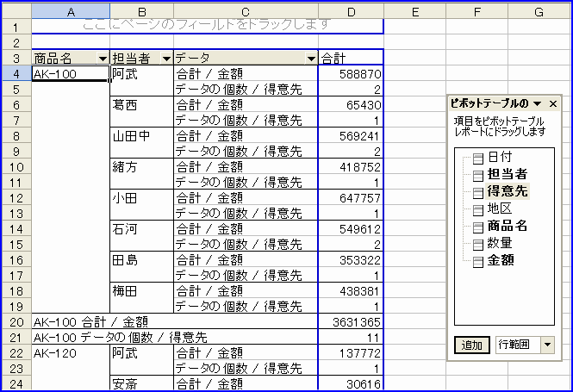This screenshot has width=573, height=392.
Task: Select the 商品名 field icon in the list
Action: 477,227
